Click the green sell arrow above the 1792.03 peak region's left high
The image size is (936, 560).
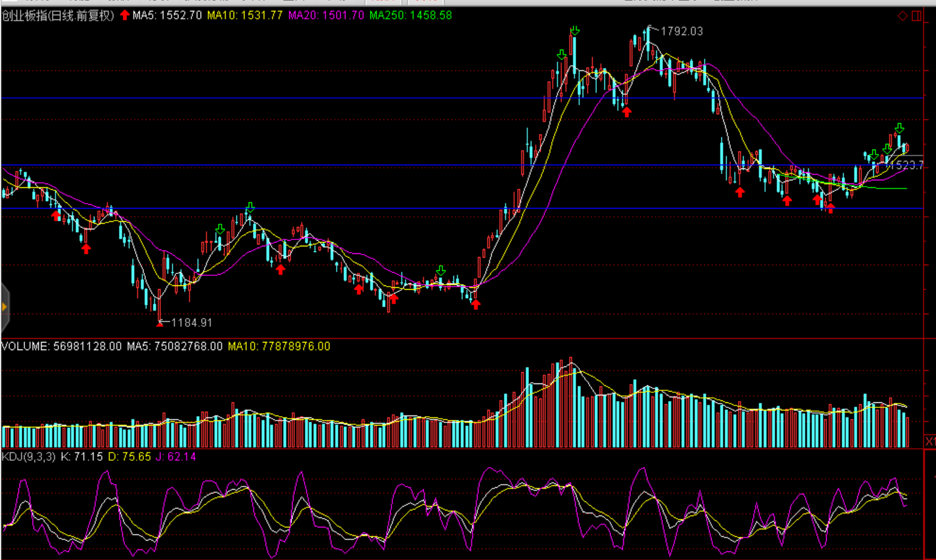point(574,31)
